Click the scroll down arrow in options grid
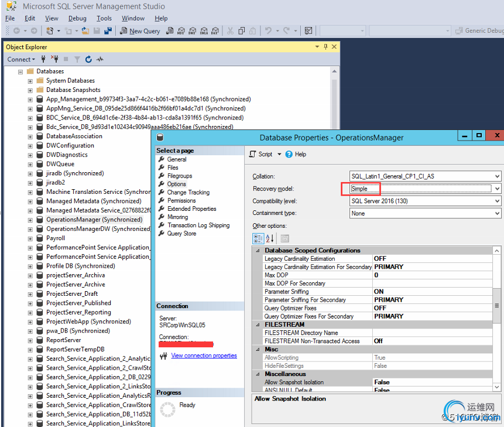Screen dimensions: 504x427 [496, 387]
